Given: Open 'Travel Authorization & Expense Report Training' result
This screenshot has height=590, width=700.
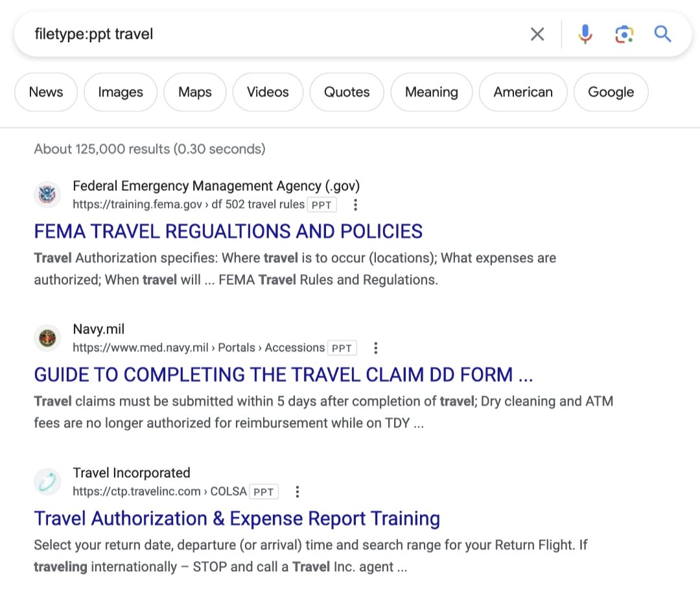Looking at the screenshot, I should coord(237,519).
